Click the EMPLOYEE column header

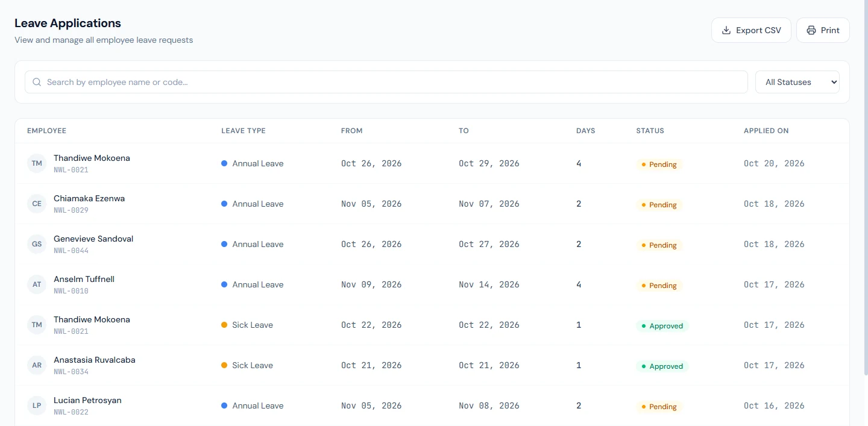click(x=46, y=131)
